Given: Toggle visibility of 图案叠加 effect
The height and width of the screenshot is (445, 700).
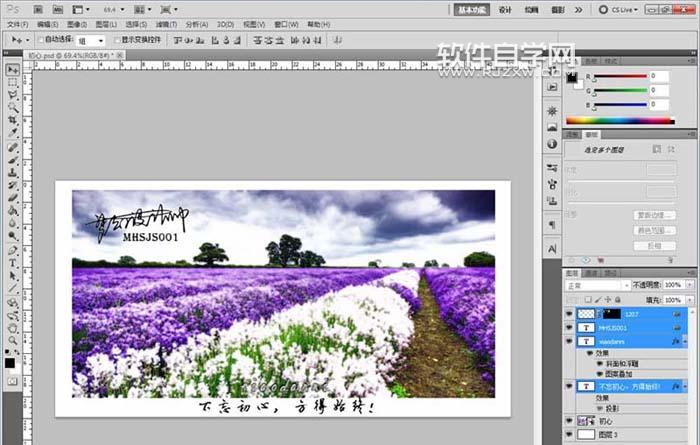Looking at the screenshot, I should click(x=600, y=374).
